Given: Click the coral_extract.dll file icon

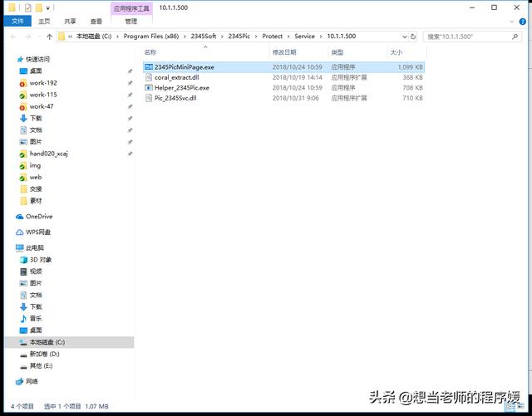Looking at the screenshot, I should [x=149, y=77].
